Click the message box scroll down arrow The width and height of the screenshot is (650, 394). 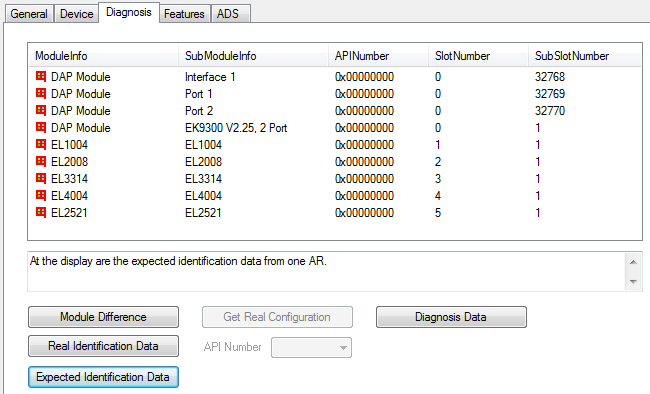[633, 282]
